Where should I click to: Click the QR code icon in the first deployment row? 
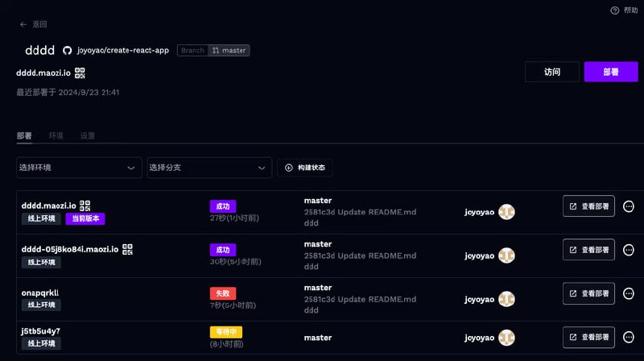point(85,205)
